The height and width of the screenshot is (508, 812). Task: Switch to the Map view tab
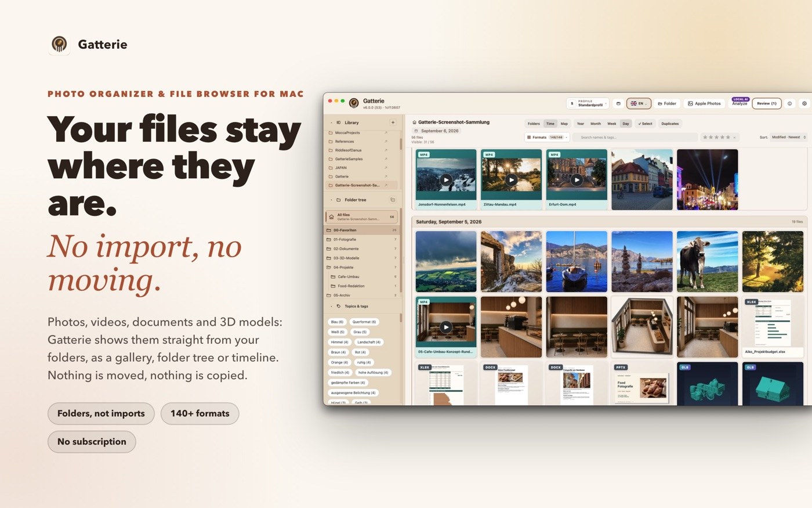564,124
